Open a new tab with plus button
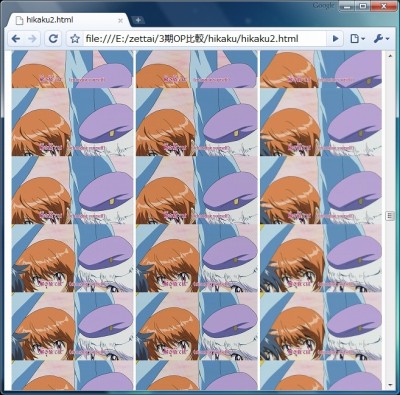The width and height of the screenshot is (400, 395). pyautogui.click(x=138, y=20)
